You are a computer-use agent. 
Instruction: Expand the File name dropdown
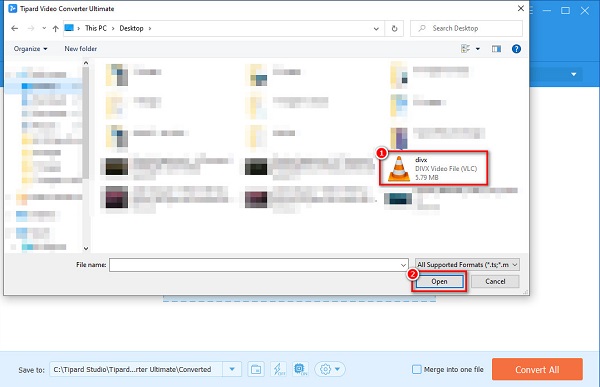click(403, 265)
